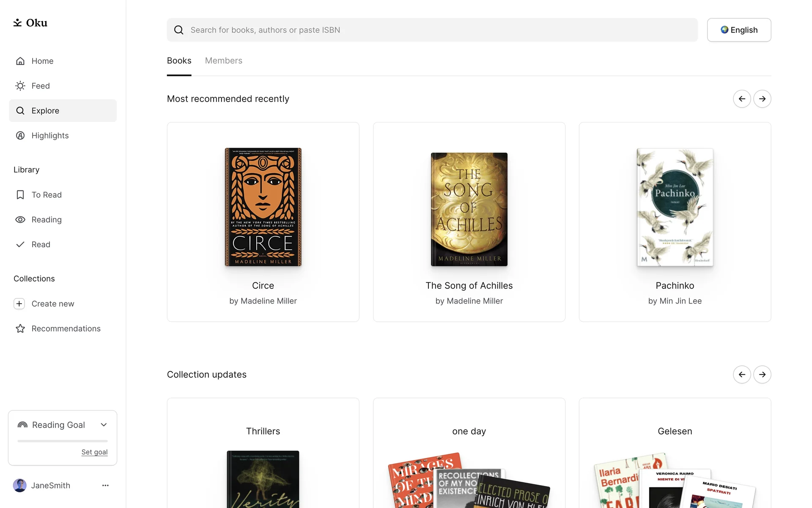The image size is (812, 508).
Task: Open the Read checkmark list
Action: click(x=20, y=244)
